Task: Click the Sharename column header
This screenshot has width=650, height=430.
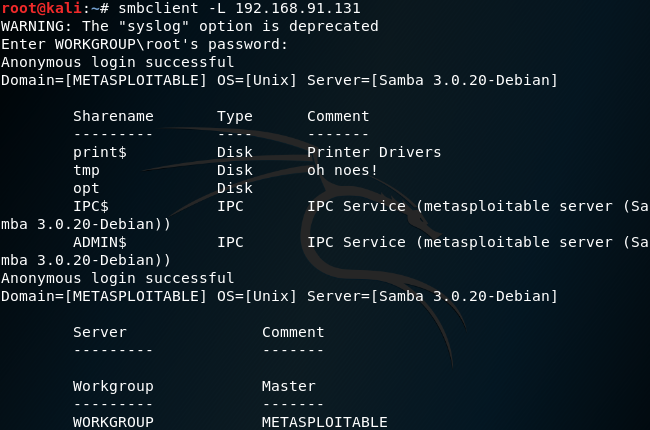Action: coord(113,117)
